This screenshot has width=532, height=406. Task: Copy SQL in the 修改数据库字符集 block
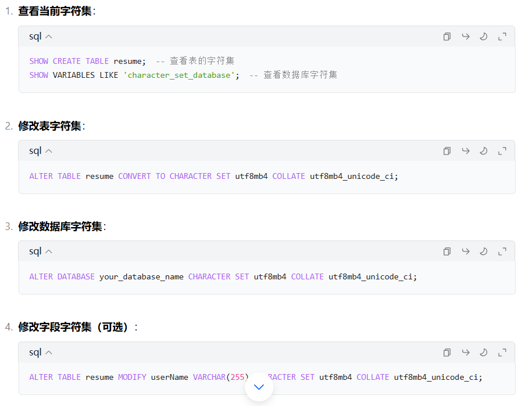point(447,251)
